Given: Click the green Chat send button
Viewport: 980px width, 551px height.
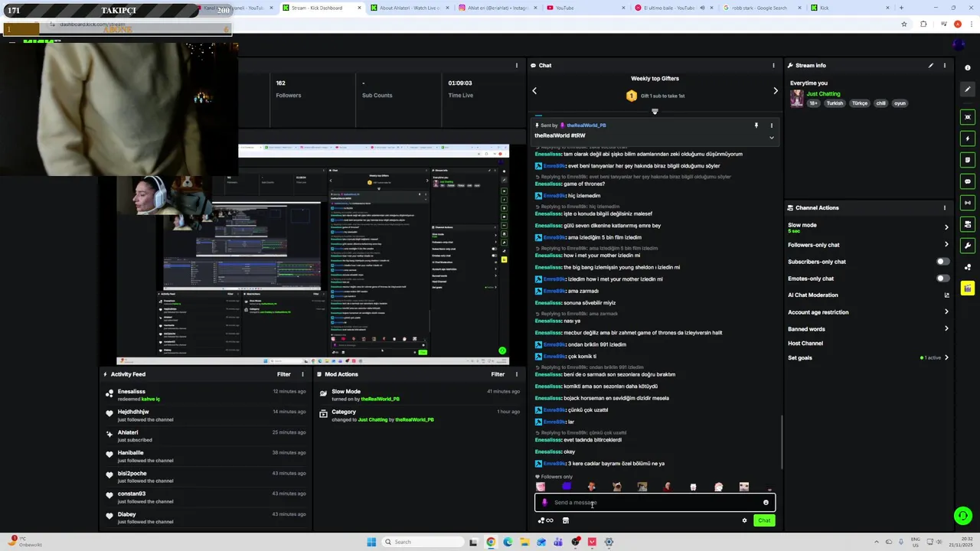Looking at the screenshot, I should point(764,520).
